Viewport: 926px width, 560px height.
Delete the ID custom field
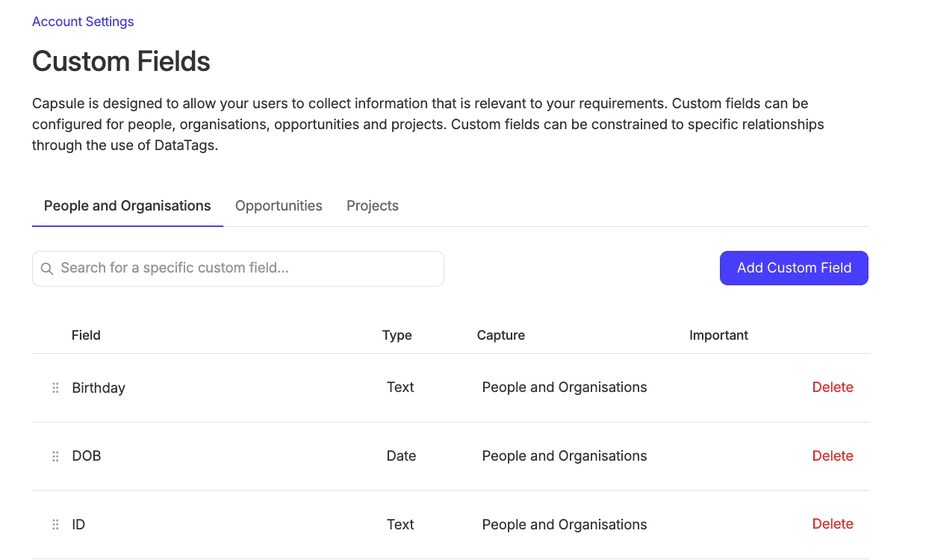[833, 524]
